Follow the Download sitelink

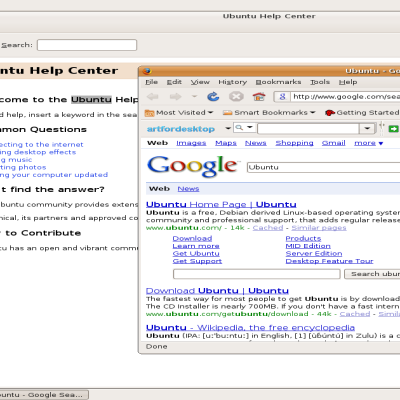point(192,239)
